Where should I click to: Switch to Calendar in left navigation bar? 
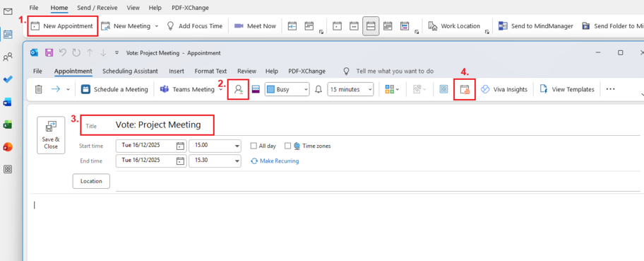click(7, 34)
